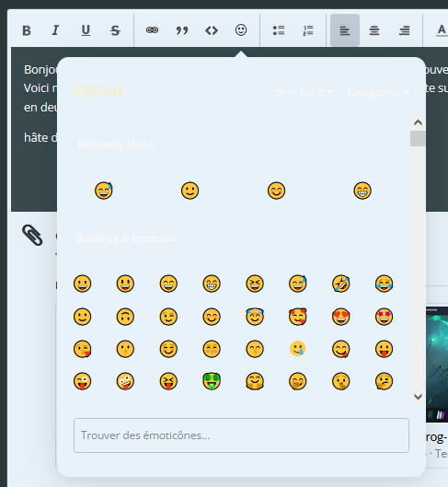
Task: Open the Catégories dropdown
Action: (378, 92)
